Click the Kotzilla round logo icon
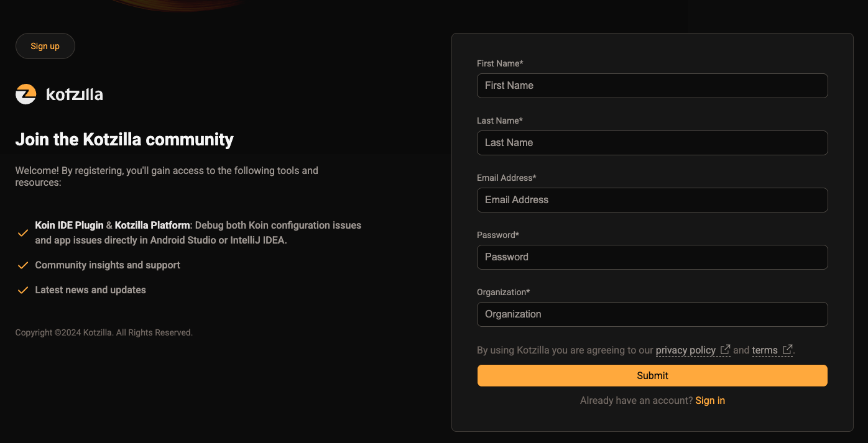Screen dimensions: 868x443 (26, 94)
